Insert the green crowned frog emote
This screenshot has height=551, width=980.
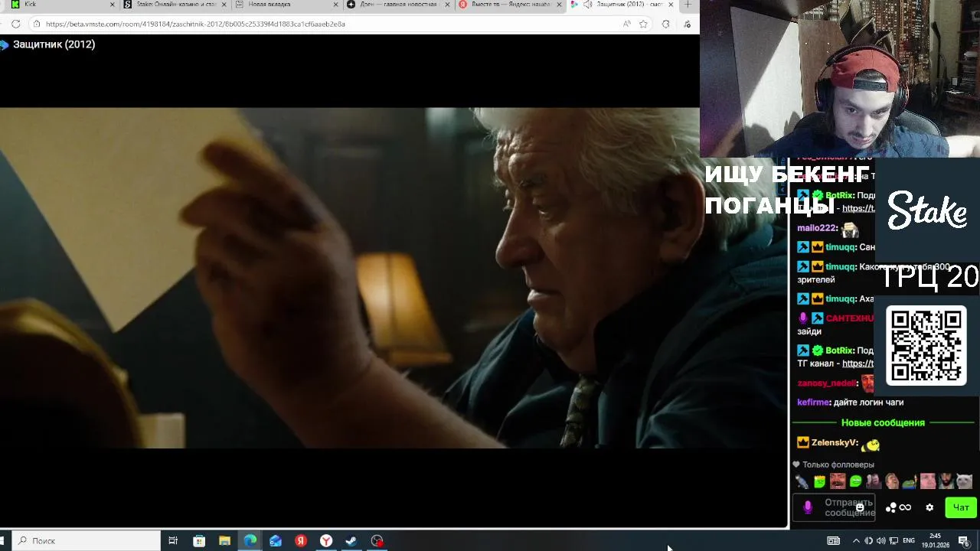pyautogui.click(x=819, y=481)
